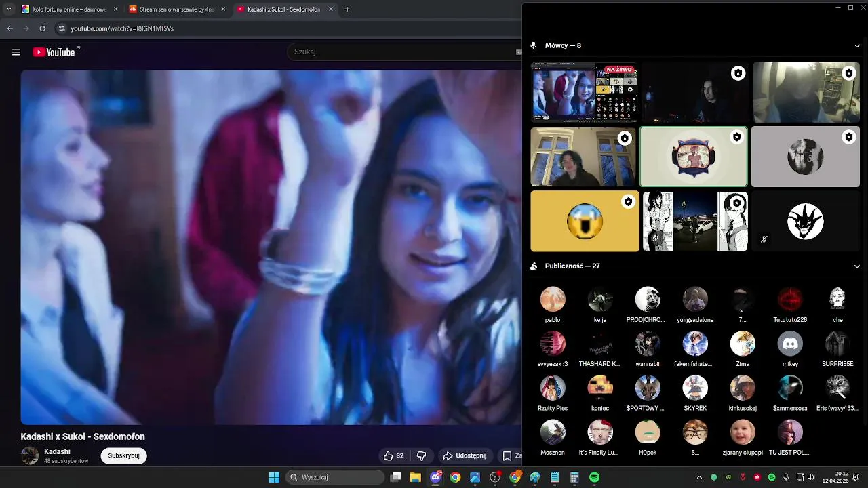Open audience member SKYREK
868x488 pixels.
point(695,392)
